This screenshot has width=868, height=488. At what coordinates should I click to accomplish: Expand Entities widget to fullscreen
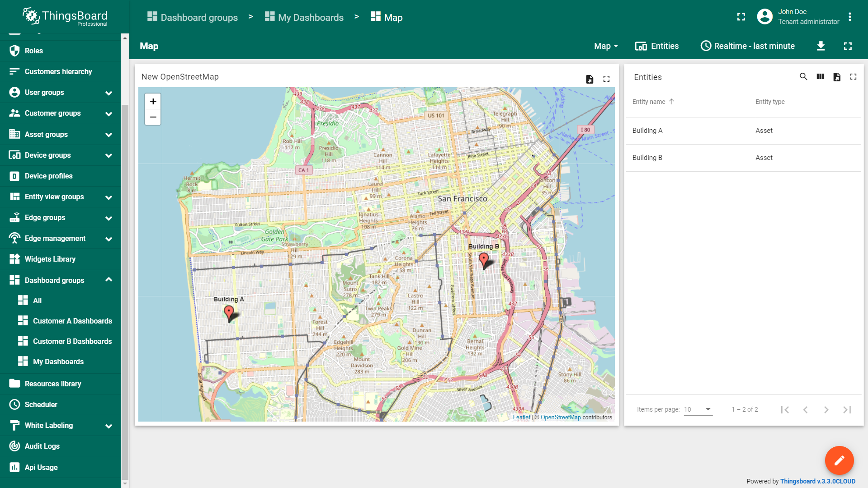tap(853, 77)
